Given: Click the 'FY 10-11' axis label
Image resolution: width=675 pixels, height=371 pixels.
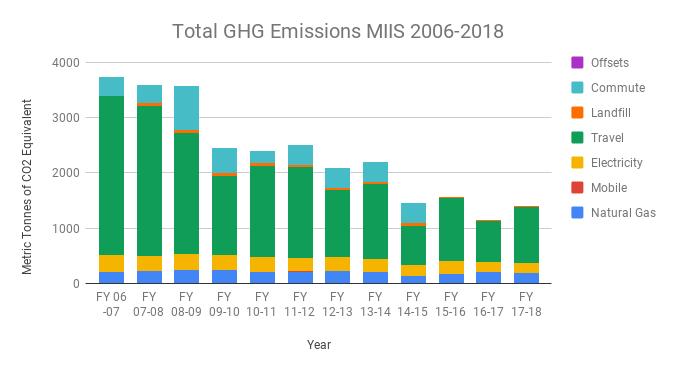Looking at the screenshot, I should click(262, 304).
